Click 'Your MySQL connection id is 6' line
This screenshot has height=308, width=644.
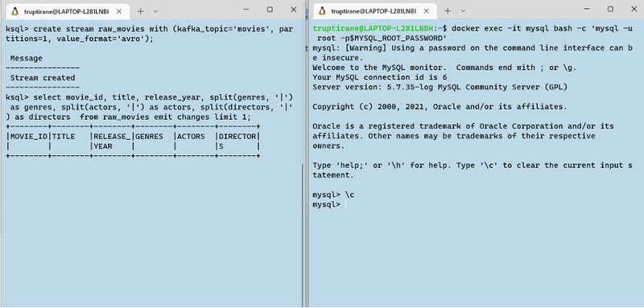click(x=380, y=77)
